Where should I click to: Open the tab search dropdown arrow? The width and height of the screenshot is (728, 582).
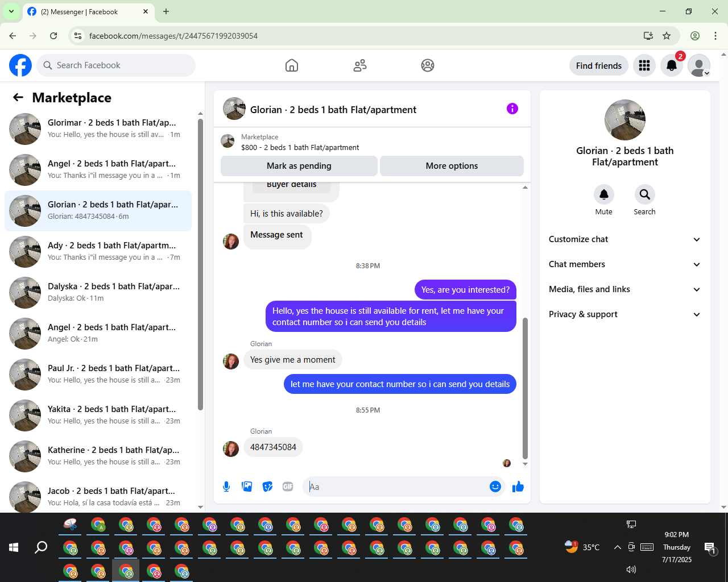point(11,11)
